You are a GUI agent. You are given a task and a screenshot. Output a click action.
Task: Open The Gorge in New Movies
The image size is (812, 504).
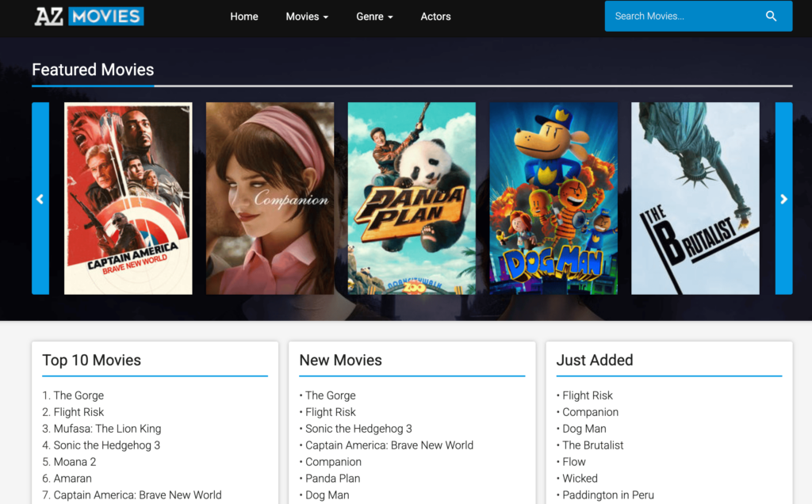(x=331, y=395)
